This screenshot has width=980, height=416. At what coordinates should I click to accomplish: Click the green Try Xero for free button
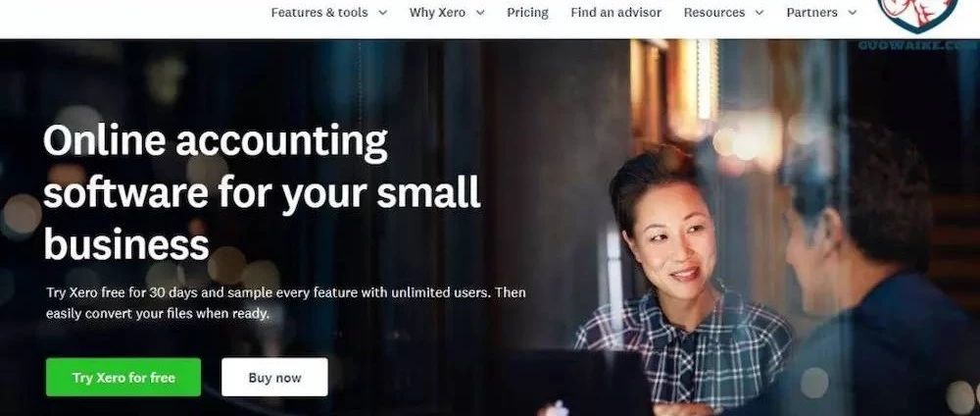(x=123, y=377)
